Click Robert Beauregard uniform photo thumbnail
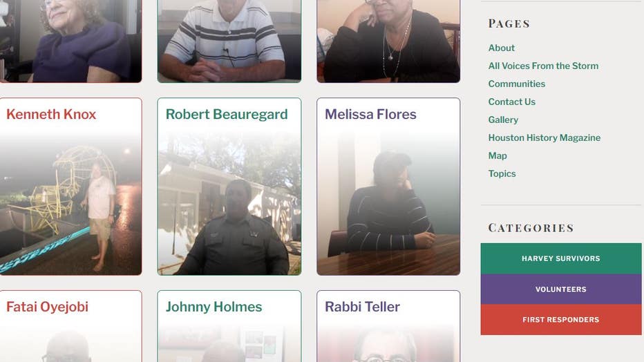The width and height of the screenshot is (644, 362). [x=229, y=204]
